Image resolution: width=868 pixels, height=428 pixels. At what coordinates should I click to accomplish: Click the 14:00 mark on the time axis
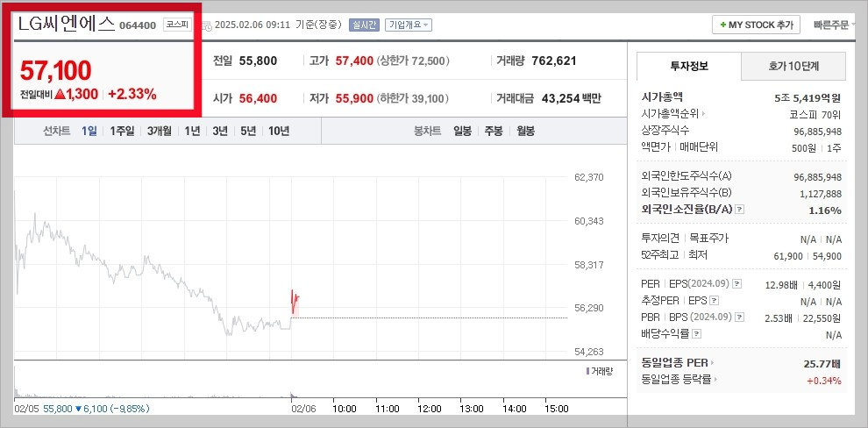pos(515,409)
